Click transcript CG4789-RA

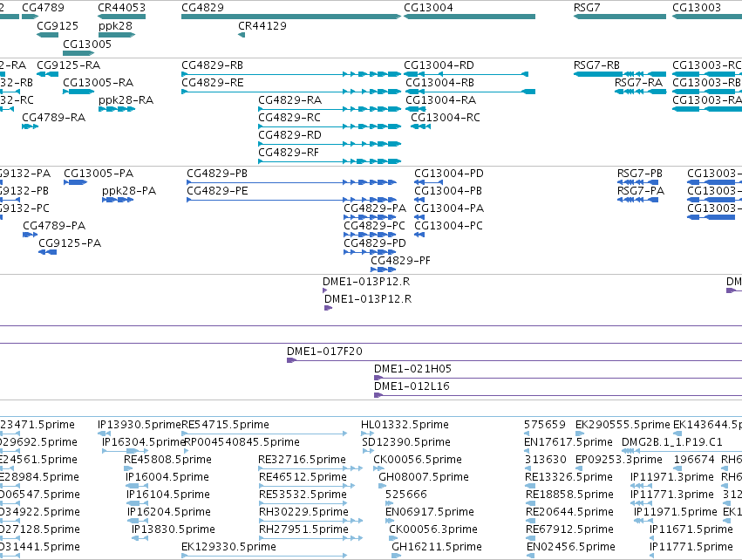(53, 118)
